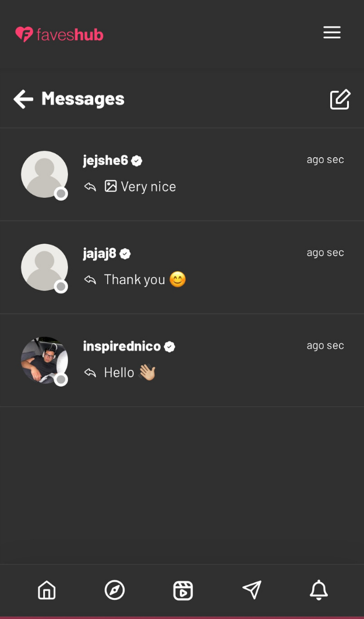The image size is (364, 619).
Task: Click the image icon in jejshe6's message
Action: coord(111,186)
